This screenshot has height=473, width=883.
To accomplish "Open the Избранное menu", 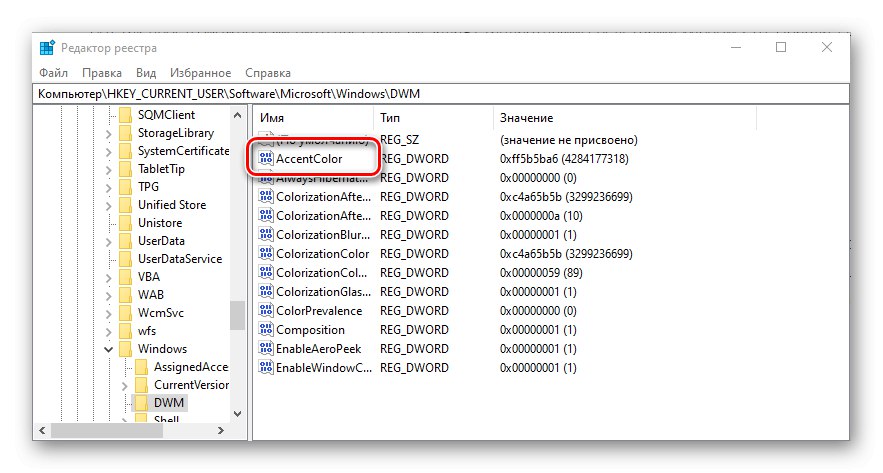I will [x=200, y=73].
